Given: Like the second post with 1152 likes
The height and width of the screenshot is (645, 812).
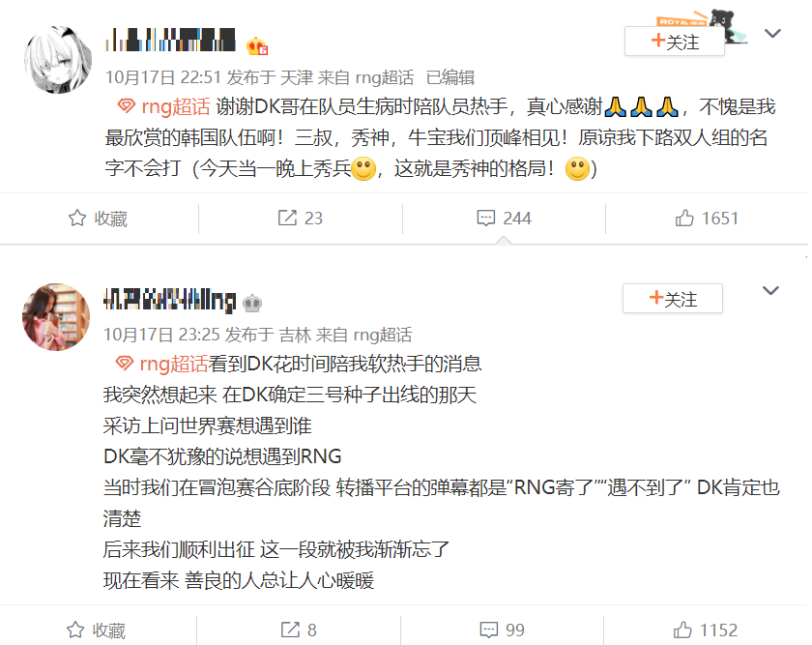Looking at the screenshot, I should click(682, 630).
